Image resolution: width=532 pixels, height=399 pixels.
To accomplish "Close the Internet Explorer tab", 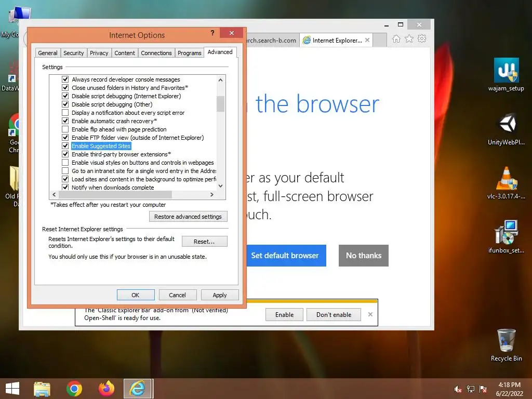I will pyautogui.click(x=367, y=40).
